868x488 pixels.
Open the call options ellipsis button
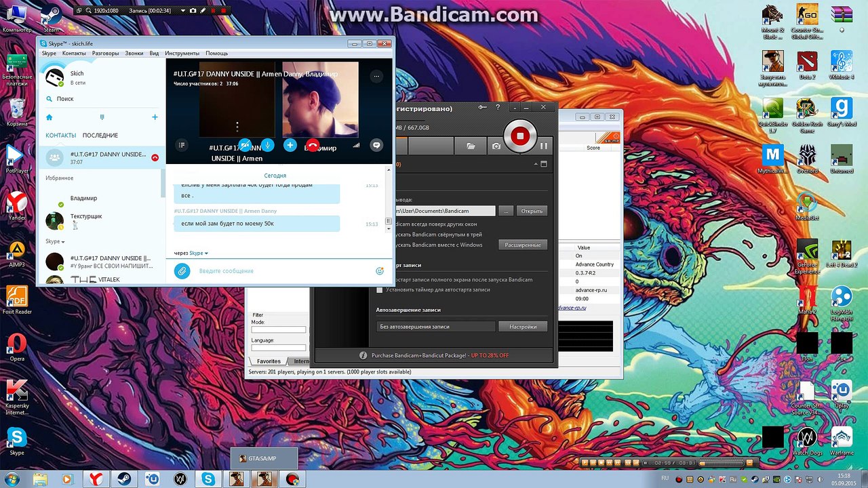pos(377,77)
